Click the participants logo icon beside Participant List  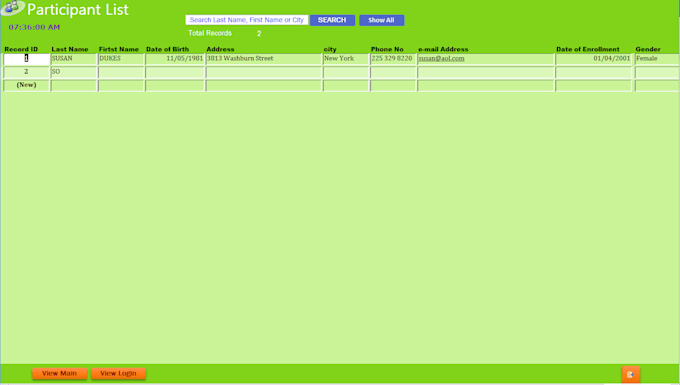point(12,7)
